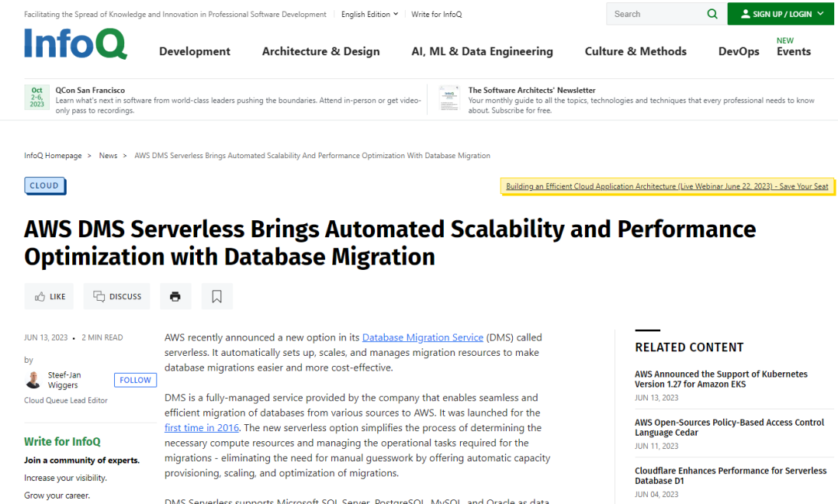
Task: Follow author Steef-Jan Wiggers
Action: 135,380
